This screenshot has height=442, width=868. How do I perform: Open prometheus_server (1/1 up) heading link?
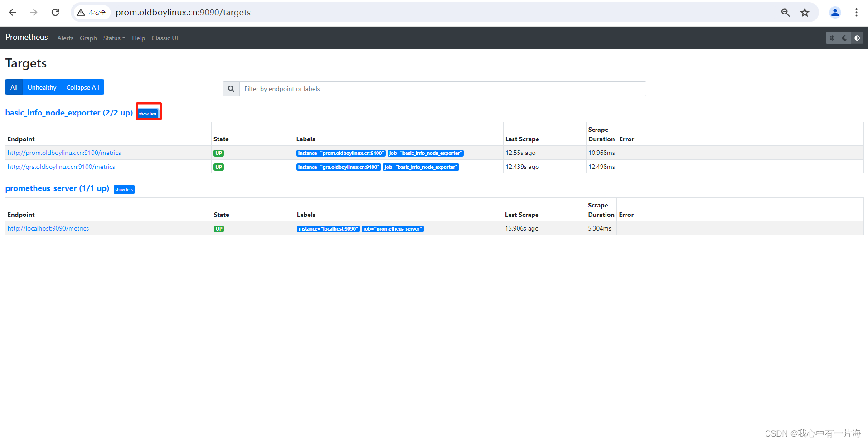tap(57, 188)
